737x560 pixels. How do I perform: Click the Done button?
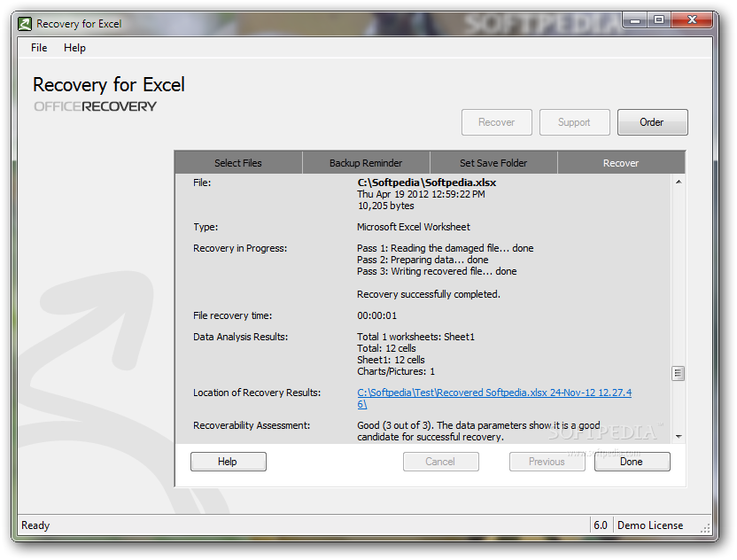tap(632, 462)
